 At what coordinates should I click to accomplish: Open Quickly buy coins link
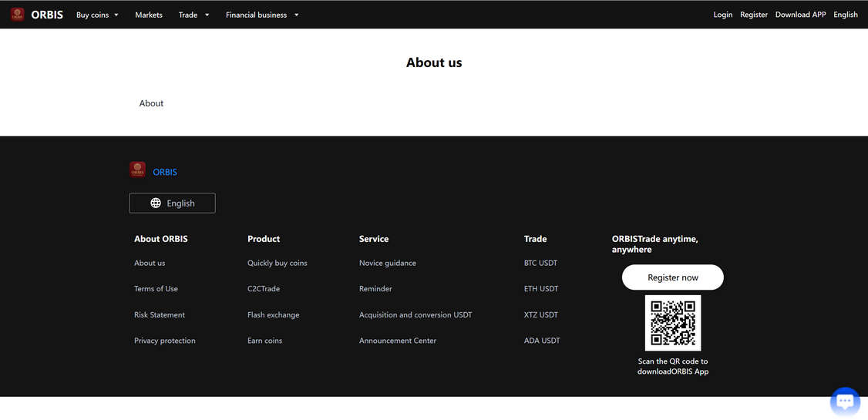(x=278, y=263)
